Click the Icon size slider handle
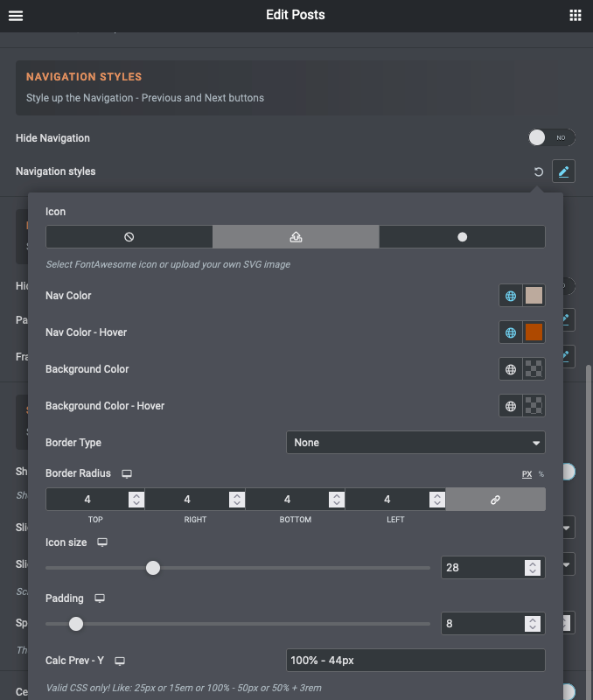This screenshot has width=593, height=700. (153, 568)
